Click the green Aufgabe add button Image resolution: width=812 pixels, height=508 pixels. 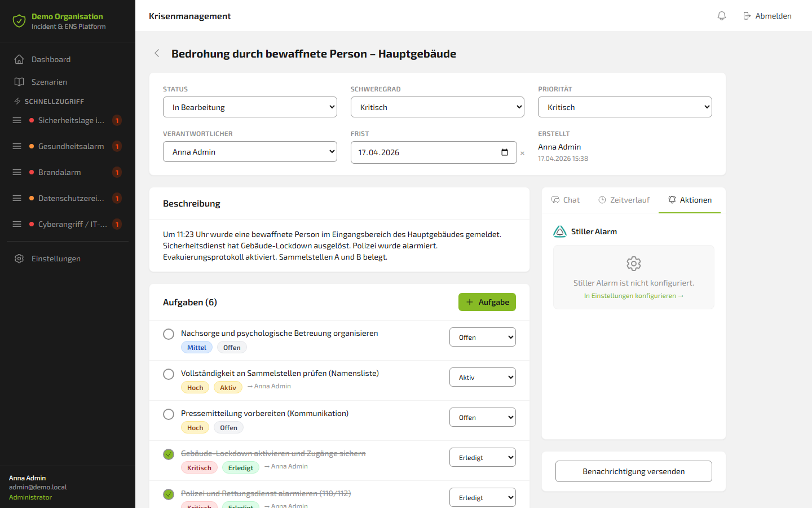click(487, 302)
